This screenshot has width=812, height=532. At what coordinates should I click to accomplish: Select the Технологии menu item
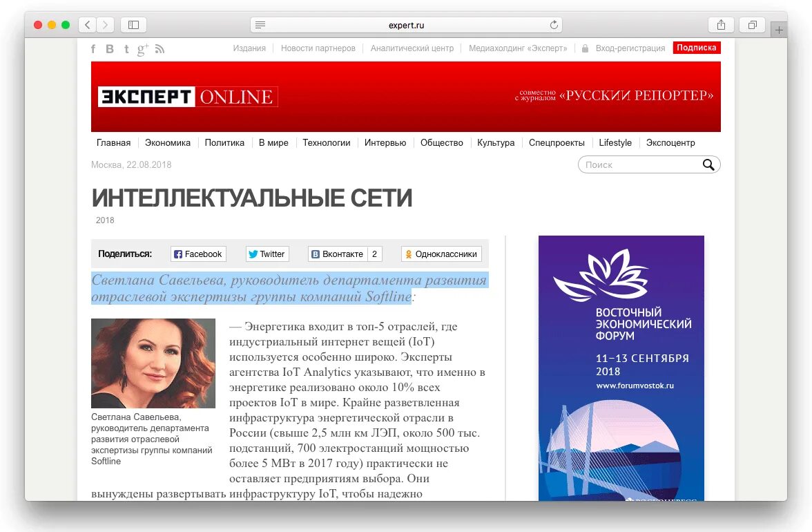click(326, 142)
